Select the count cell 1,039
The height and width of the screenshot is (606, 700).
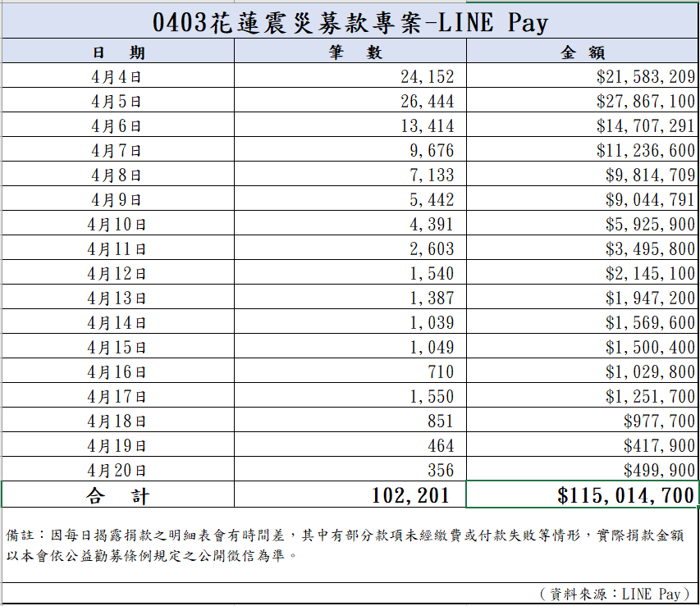[x=350, y=321]
